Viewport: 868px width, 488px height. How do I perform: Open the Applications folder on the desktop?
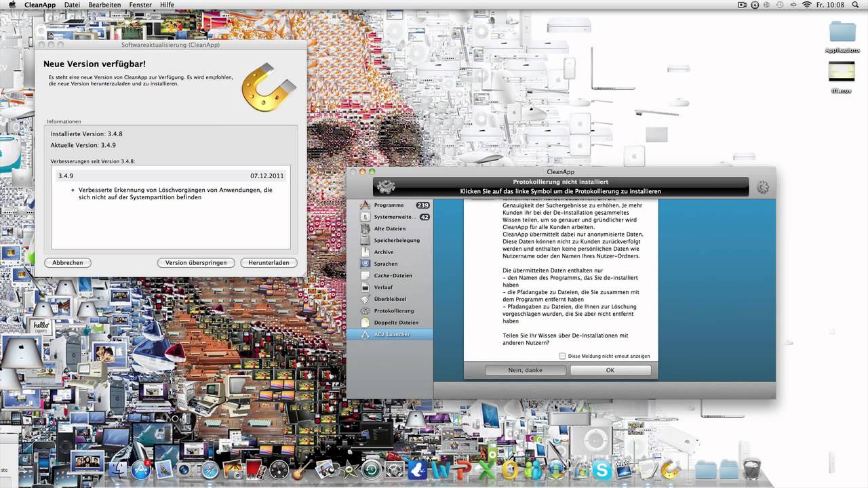842,36
